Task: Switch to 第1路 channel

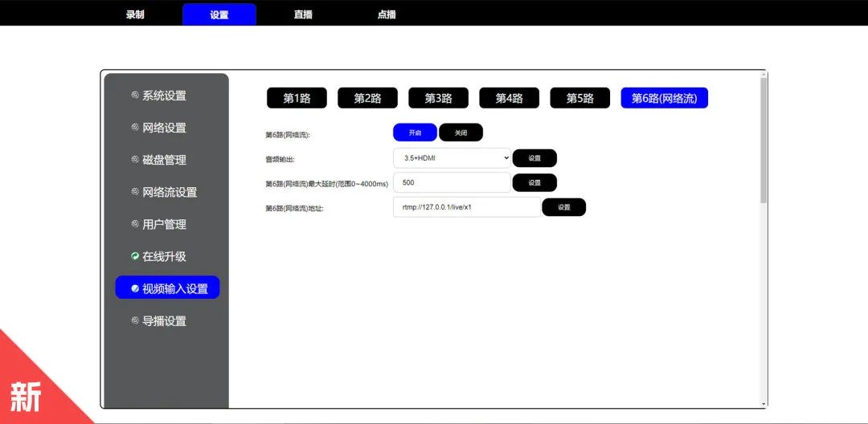Action: coord(297,98)
